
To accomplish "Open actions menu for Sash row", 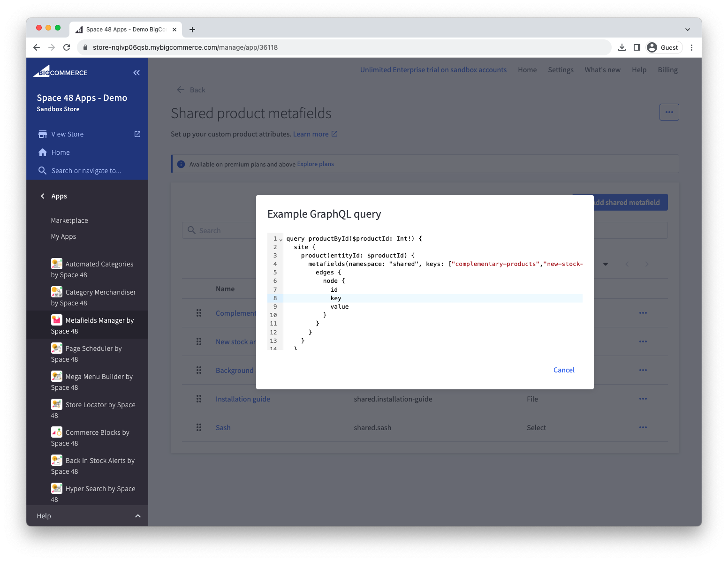I will (x=643, y=427).
